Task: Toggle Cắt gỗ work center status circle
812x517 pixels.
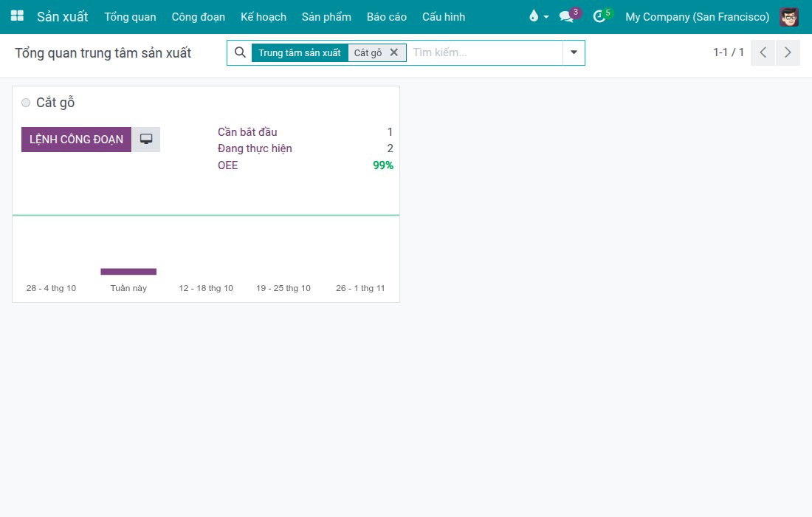Action: 26,103
